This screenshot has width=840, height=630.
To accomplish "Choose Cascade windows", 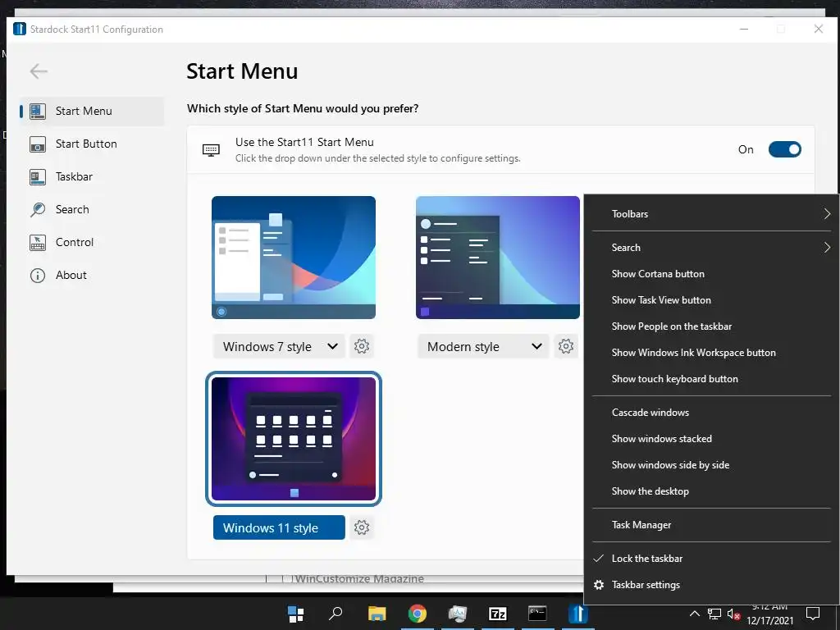I will click(x=711, y=413).
